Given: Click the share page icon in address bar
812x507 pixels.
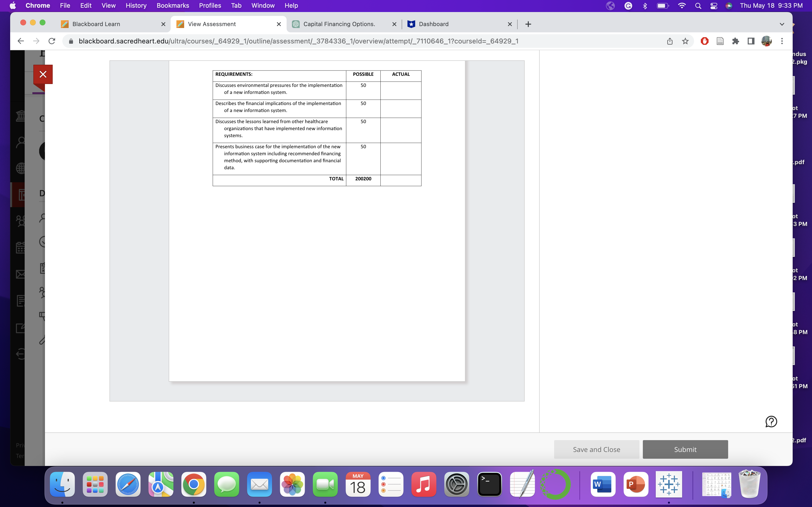Looking at the screenshot, I should (670, 41).
